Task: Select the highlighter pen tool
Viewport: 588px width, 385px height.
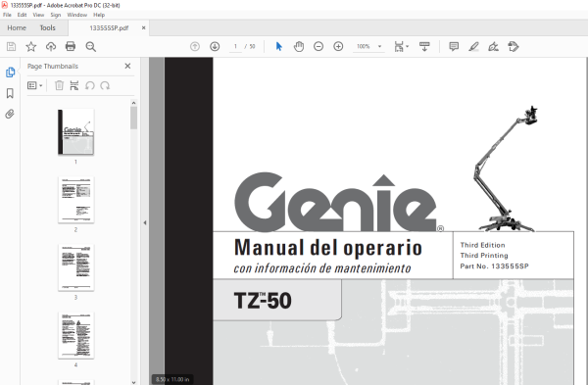Action: point(473,46)
